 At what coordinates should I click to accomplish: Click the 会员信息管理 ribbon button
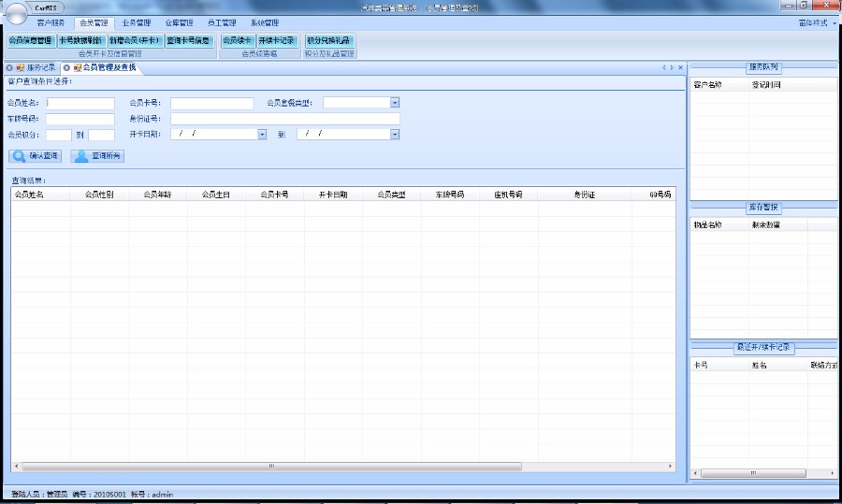click(31, 40)
